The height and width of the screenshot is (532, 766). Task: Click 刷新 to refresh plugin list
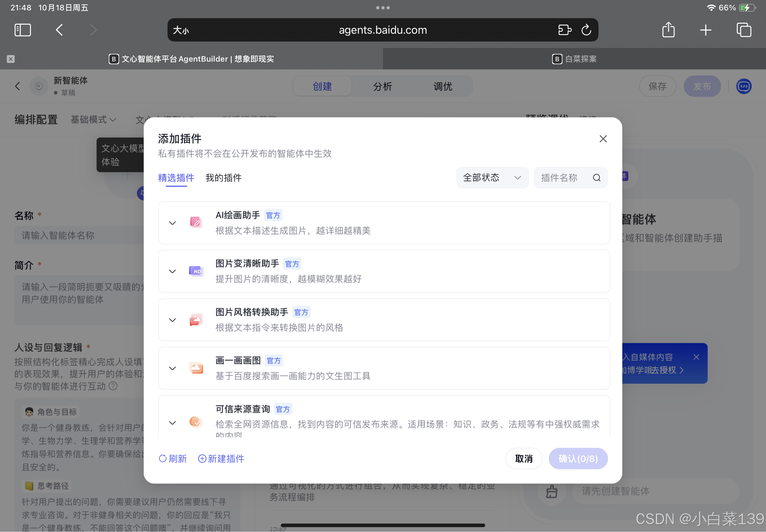tap(173, 459)
